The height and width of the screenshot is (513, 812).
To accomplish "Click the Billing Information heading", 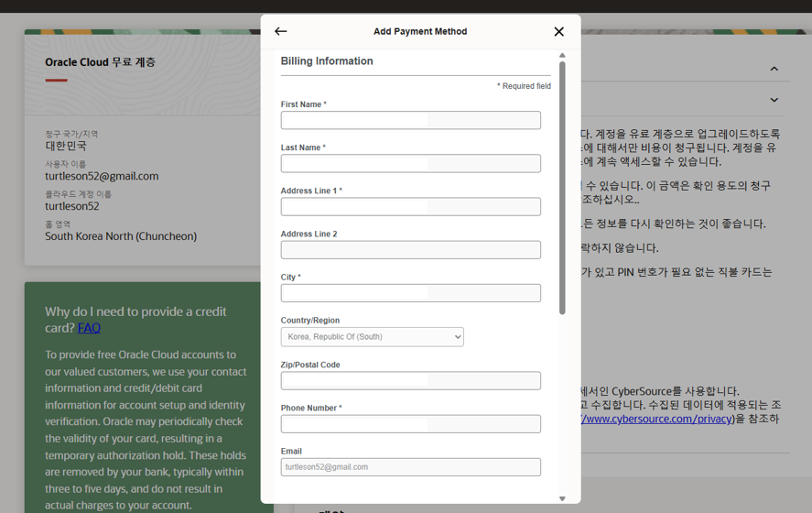I will pos(327,61).
